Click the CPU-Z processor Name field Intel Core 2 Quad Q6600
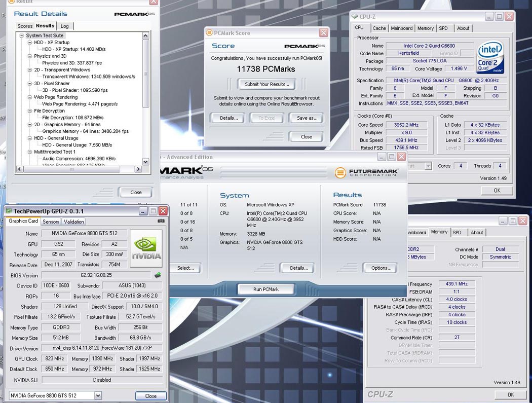 click(x=429, y=46)
